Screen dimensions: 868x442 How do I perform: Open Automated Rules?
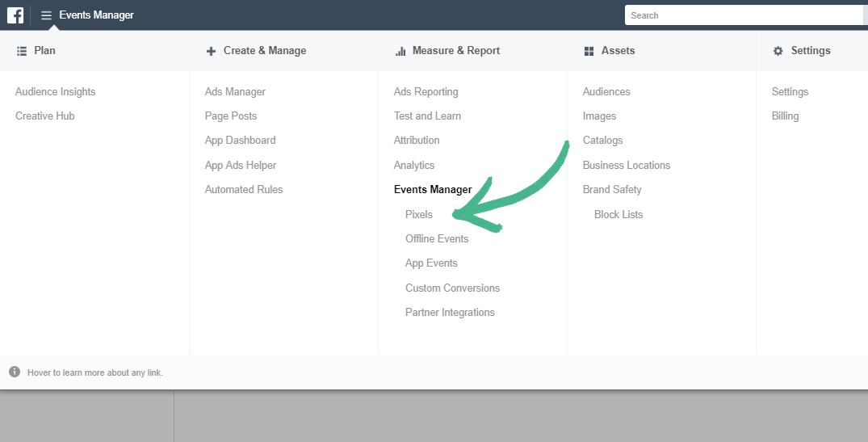point(244,190)
